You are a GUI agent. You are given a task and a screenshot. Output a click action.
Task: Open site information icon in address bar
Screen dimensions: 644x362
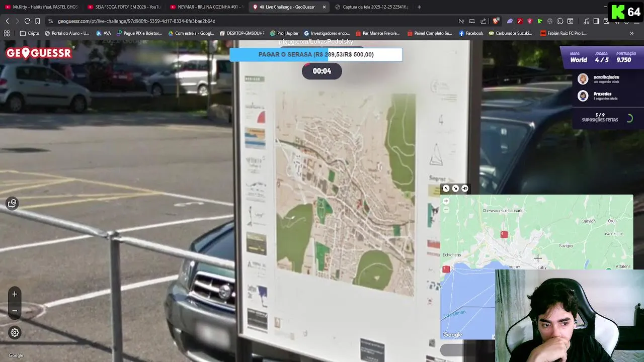(x=50, y=21)
